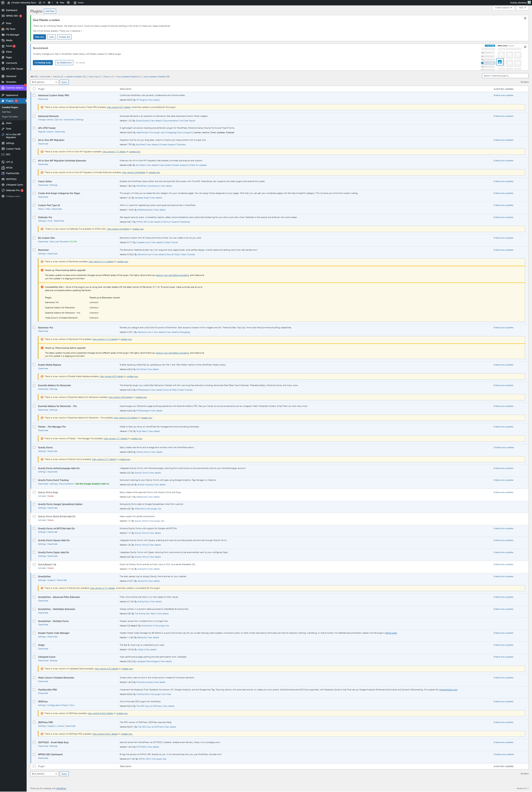Click the WordPress logo in admin bar

[3, 2]
